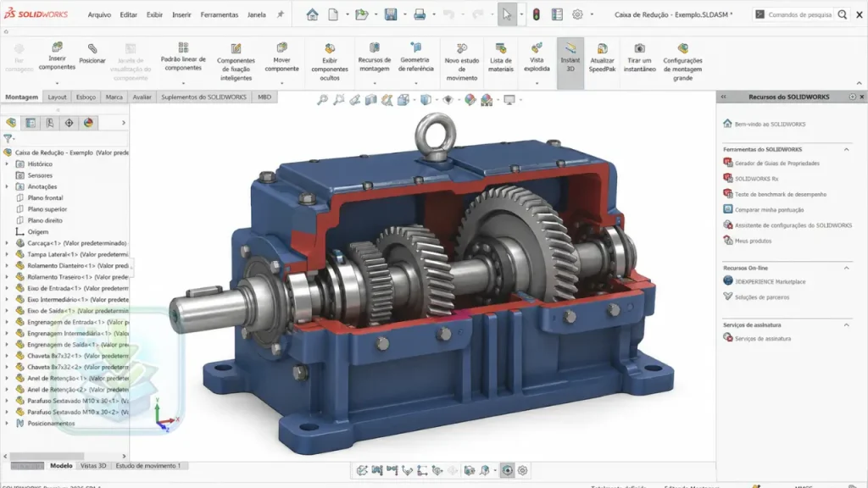Click Tirar um instantâneo
This screenshot has height=488, width=868.
tap(639, 57)
